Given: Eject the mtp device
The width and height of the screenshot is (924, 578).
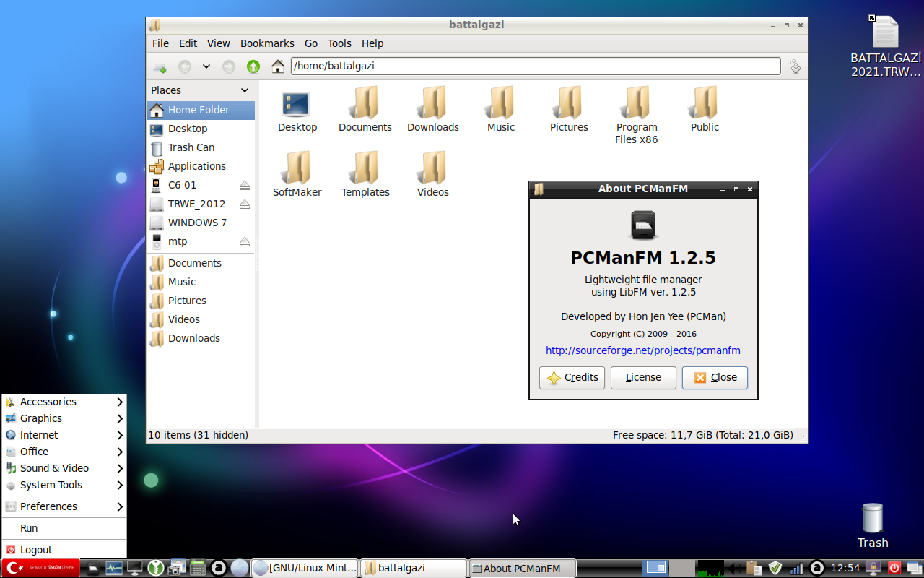Looking at the screenshot, I should [245, 241].
